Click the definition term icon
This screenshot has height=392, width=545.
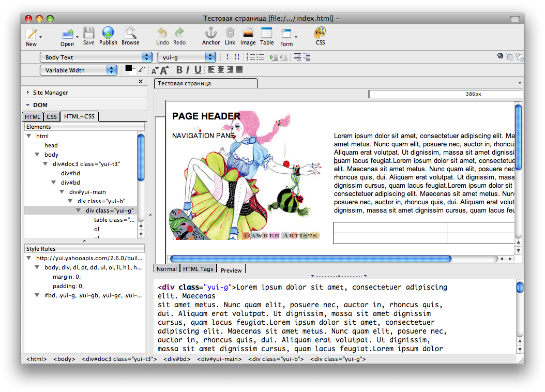(x=297, y=57)
